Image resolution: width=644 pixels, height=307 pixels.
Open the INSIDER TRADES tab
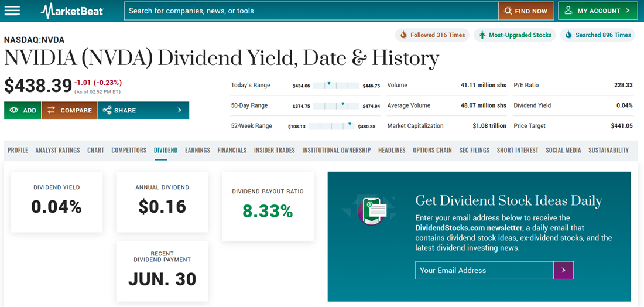tap(275, 151)
